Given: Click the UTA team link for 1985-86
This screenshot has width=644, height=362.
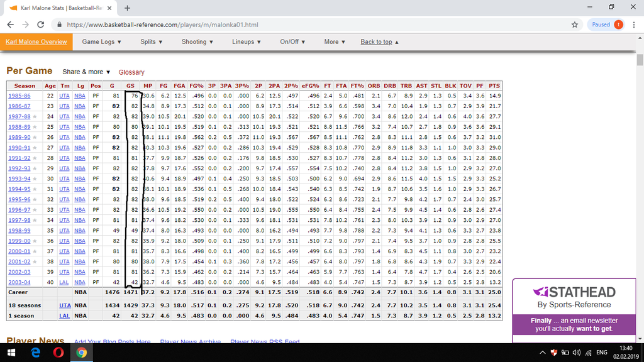Looking at the screenshot, I should tap(65, 96).
